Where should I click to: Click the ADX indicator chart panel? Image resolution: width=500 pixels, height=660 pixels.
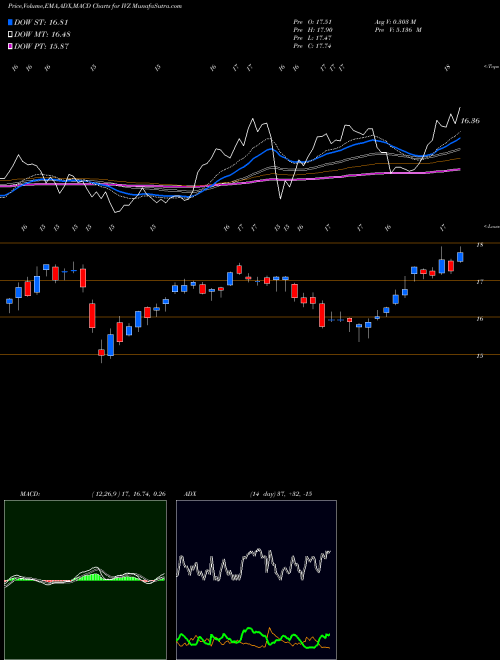256,580
